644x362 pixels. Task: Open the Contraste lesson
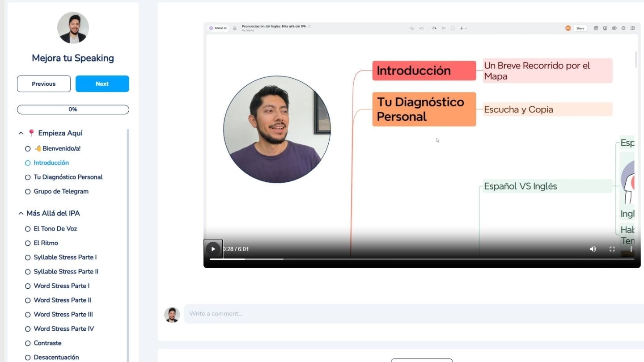(x=48, y=343)
